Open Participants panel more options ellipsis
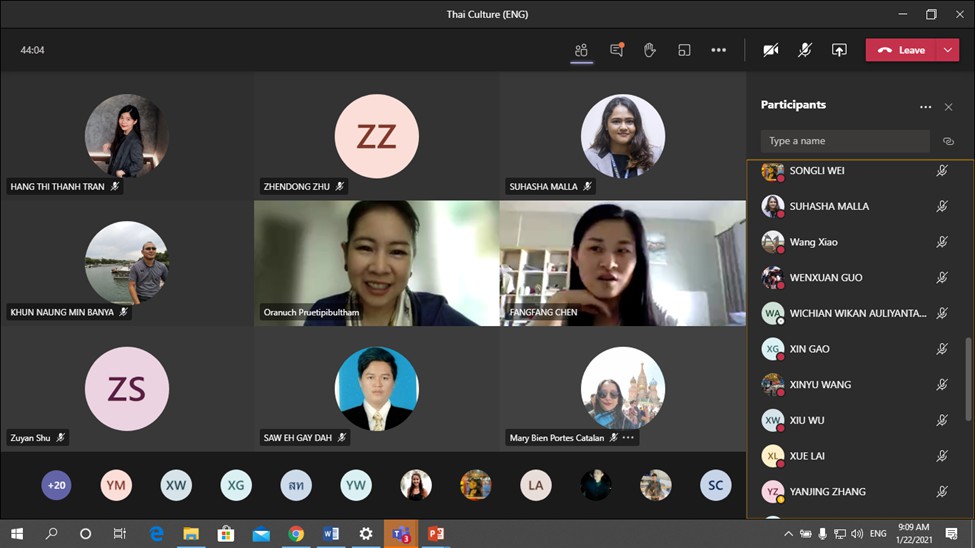Image resolution: width=975 pixels, height=548 pixels. click(926, 107)
